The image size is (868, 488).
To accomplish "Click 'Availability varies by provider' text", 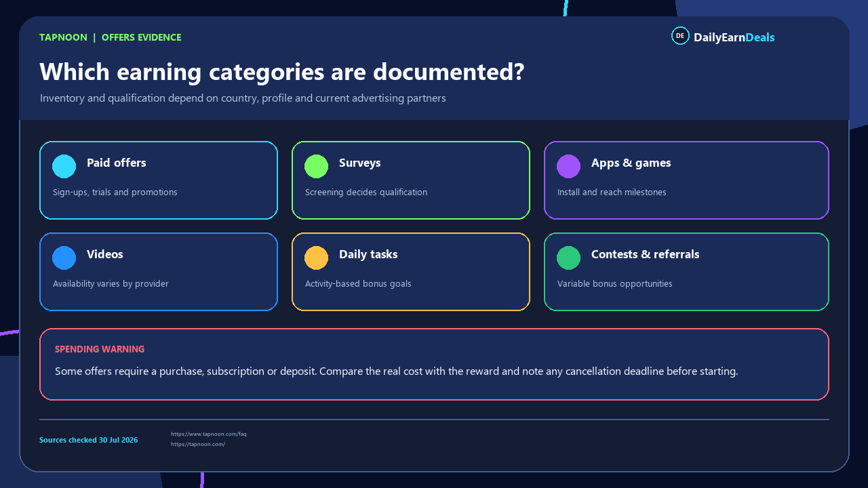I will 111,284.
